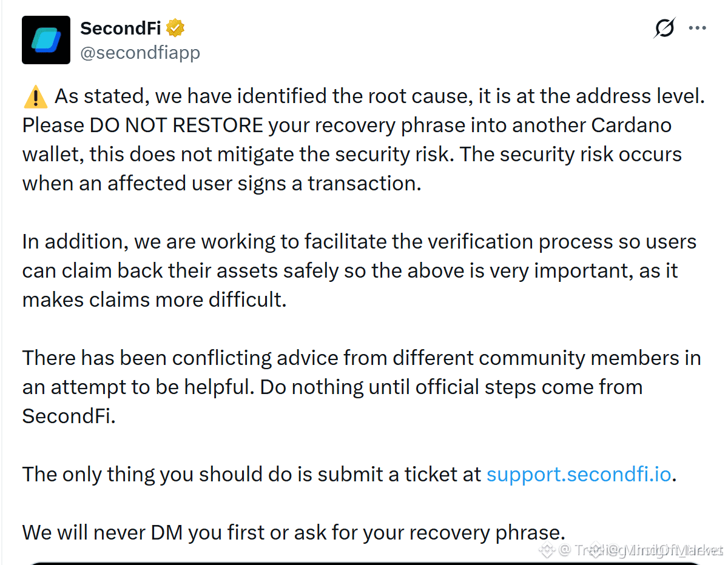Click the yellow warning emoji
This screenshot has width=728, height=565.
click(x=36, y=97)
